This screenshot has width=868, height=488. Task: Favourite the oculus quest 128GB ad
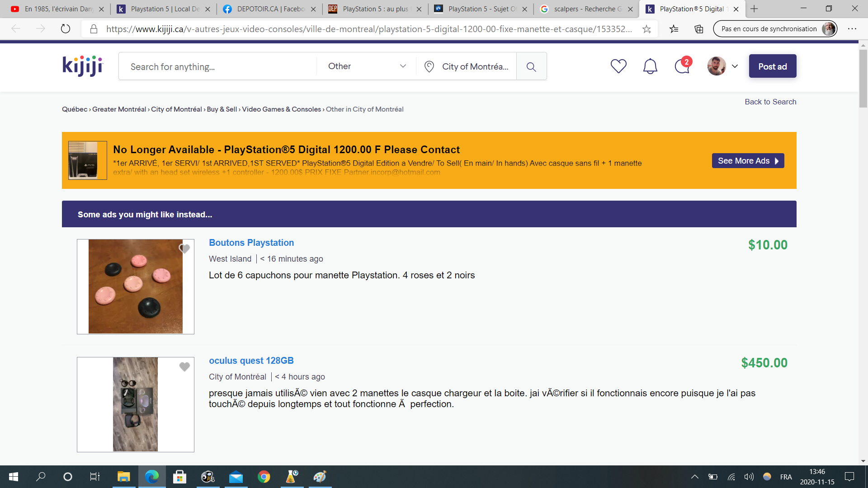pyautogui.click(x=184, y=366)
